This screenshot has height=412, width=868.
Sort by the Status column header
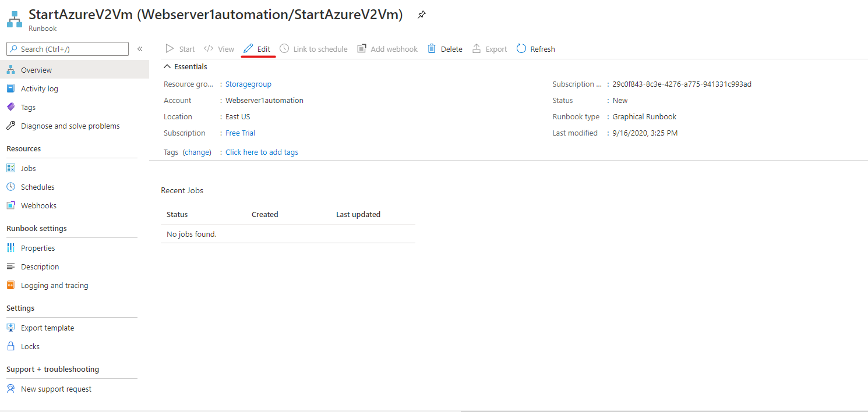(177, 215)
